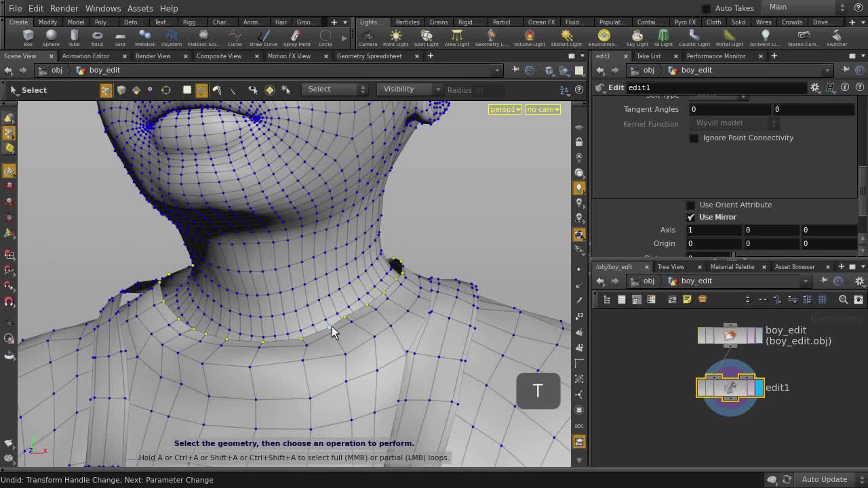The image size is (868, 488).
Task: Select the Sphere shelf tool
Action: point(51,35)
